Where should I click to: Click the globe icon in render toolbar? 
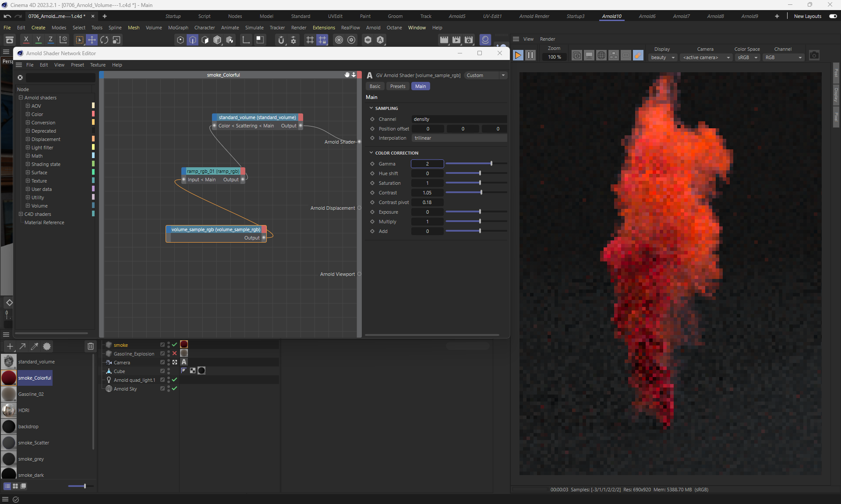pyautogui.click(x=601, y=56)
